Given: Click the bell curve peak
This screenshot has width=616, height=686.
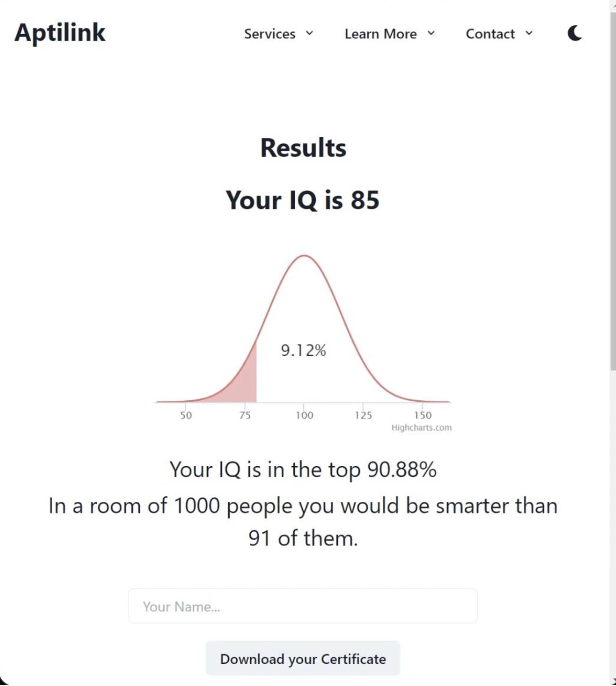Looking at the screenshot, I should pos(304,256).
